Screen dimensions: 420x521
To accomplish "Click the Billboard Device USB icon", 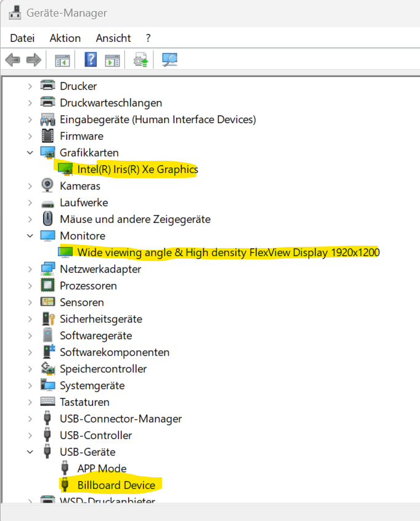I will tap(65, 485).
